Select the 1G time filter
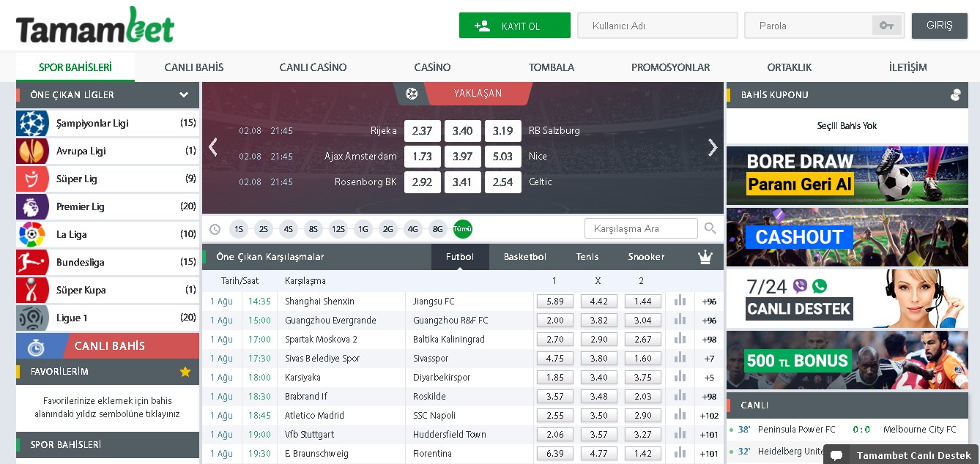 [363, 229]
